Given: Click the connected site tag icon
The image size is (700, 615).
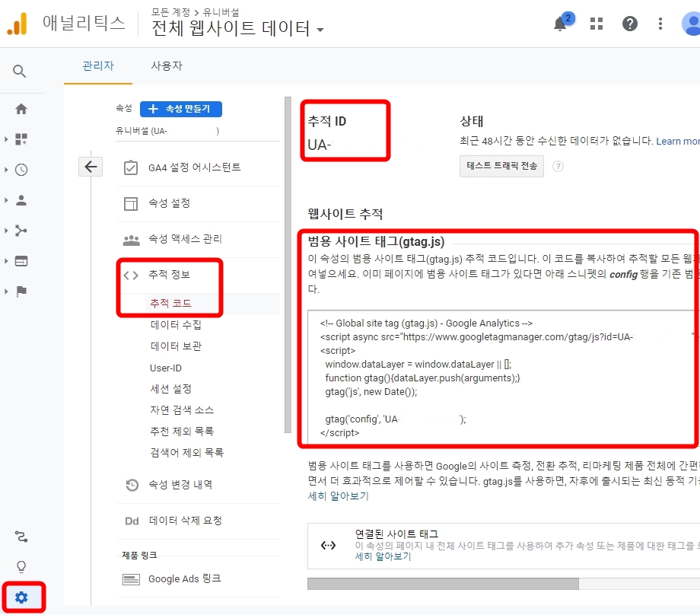Looking at the screenshot, I should pyautogui.click(x=328, y=545).
